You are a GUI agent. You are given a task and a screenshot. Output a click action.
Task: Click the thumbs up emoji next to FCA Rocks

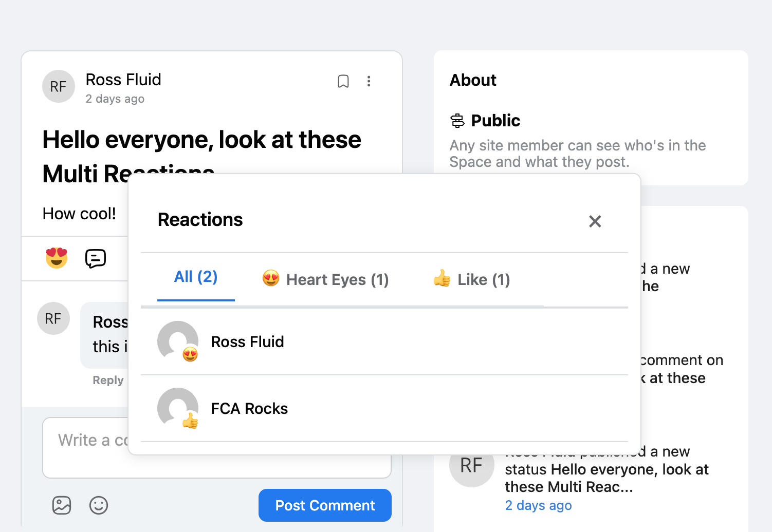coord(189,421)
